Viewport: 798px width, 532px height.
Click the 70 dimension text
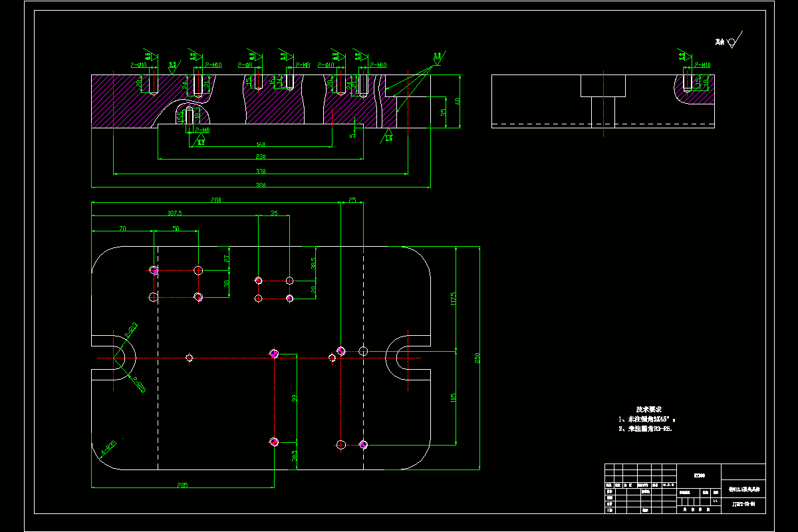[x=122, y=228]
